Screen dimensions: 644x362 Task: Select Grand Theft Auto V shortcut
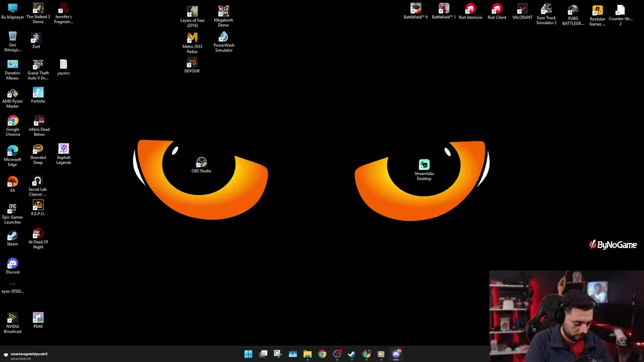pyautogui.click(x=38, y=70)
